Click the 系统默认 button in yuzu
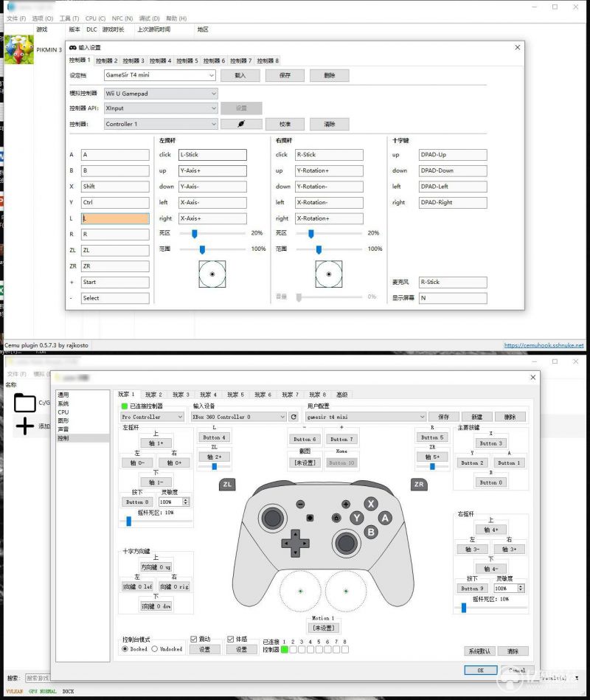590x700 pixels. 480,651
